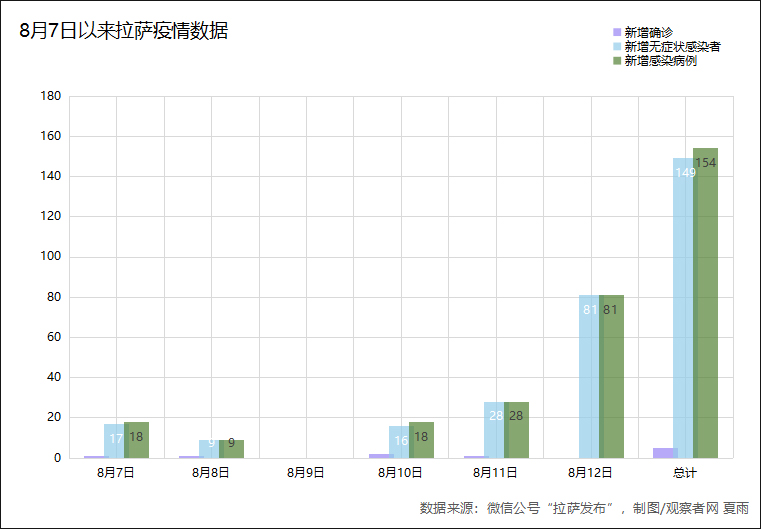Click the y-axis value 120

click(51, 216)
